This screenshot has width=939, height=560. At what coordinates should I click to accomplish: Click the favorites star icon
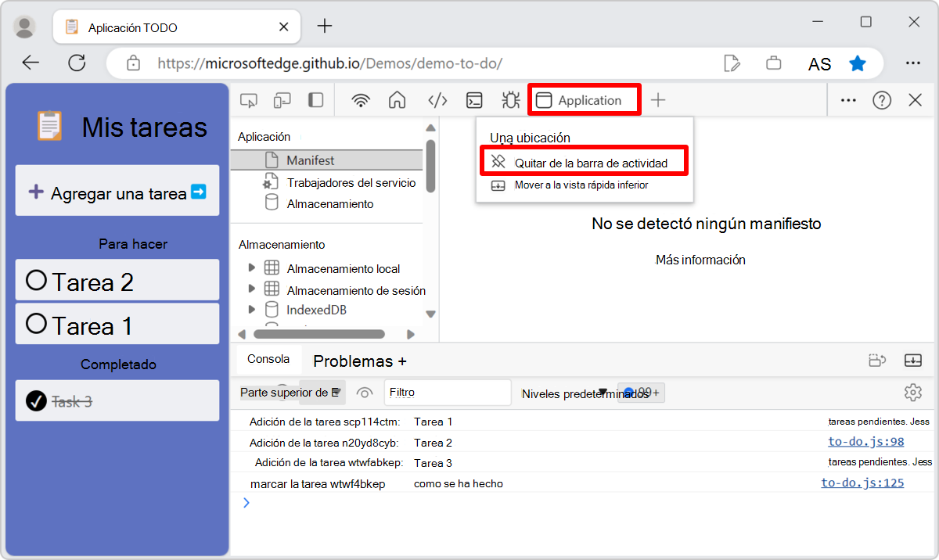pyautogui.click(x=858, y=63)
